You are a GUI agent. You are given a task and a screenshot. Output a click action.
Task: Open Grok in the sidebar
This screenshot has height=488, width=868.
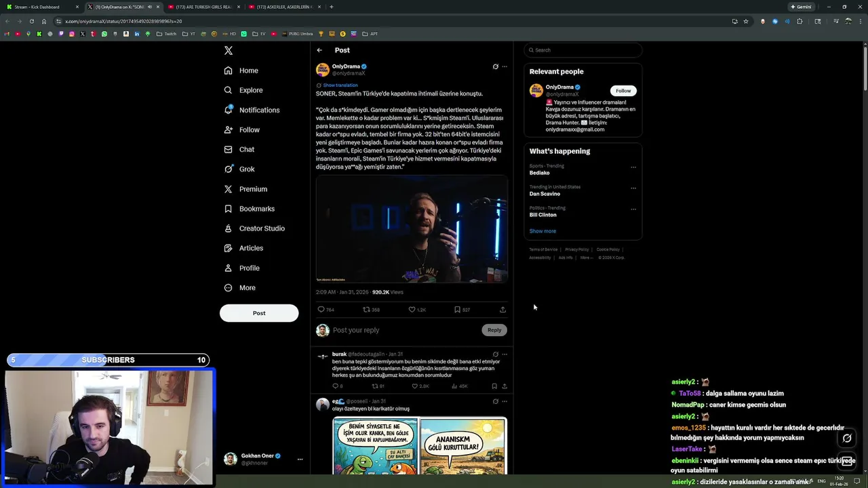(x=239, y=169)
